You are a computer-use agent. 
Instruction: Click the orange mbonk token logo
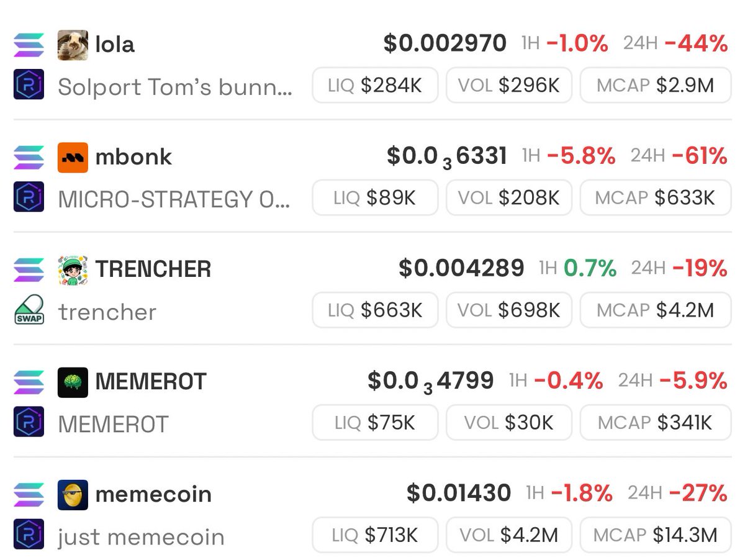point(73,157)
